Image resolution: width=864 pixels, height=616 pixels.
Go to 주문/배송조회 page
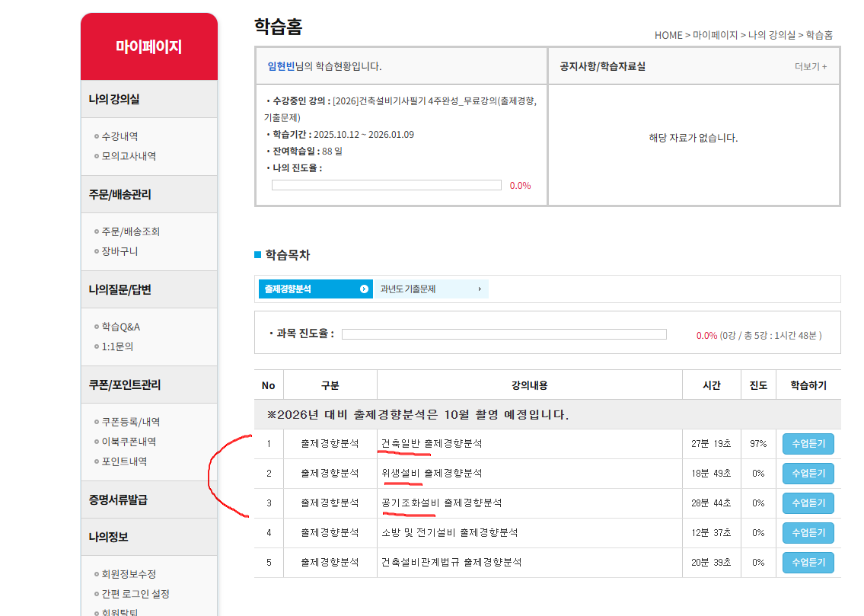tap(130, 231)
